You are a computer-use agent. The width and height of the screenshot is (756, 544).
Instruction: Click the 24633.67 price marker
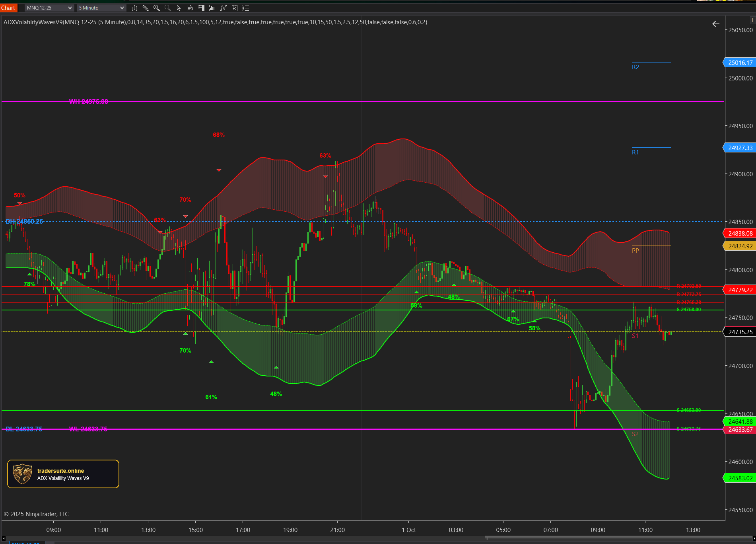tap(740, 429)
